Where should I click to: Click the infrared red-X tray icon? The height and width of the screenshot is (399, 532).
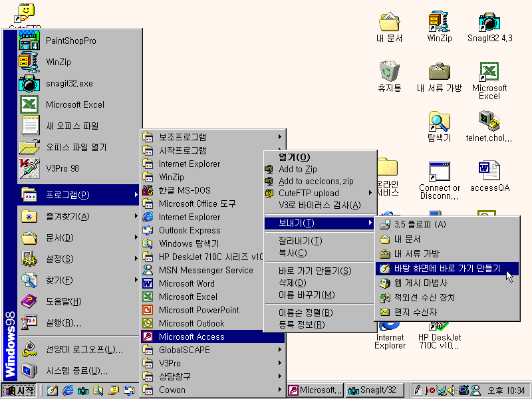(430, 390)
